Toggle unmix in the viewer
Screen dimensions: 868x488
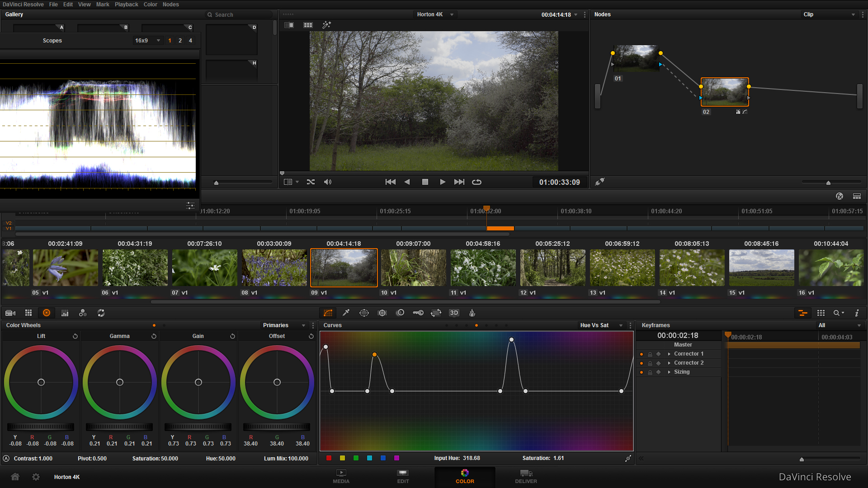(311, 182)
